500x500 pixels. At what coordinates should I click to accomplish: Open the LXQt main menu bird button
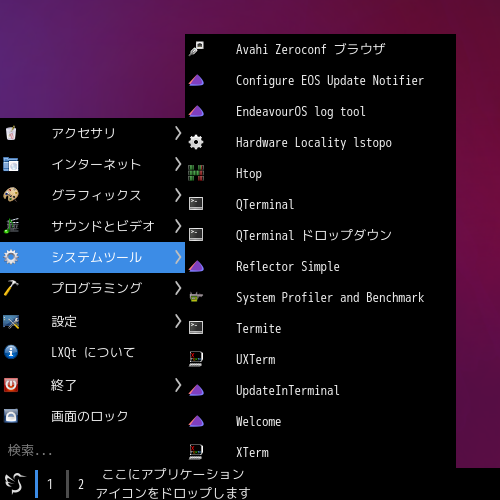pos(15,483)
